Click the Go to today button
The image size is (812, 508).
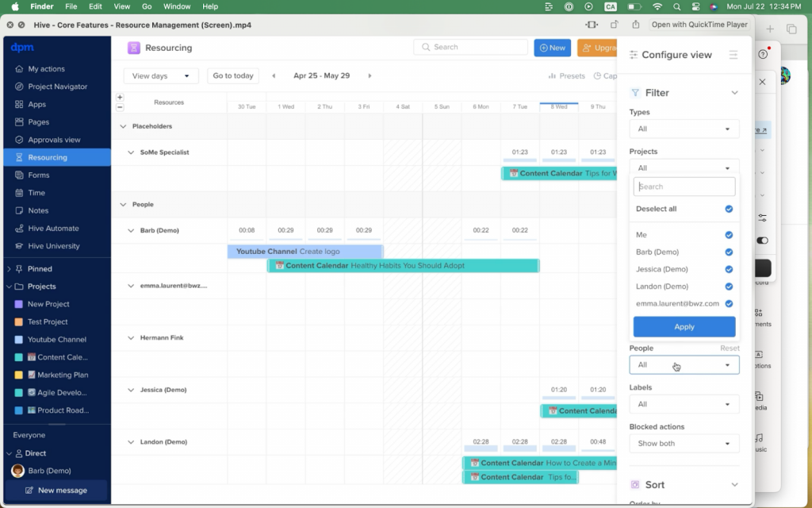pos(233,76)
